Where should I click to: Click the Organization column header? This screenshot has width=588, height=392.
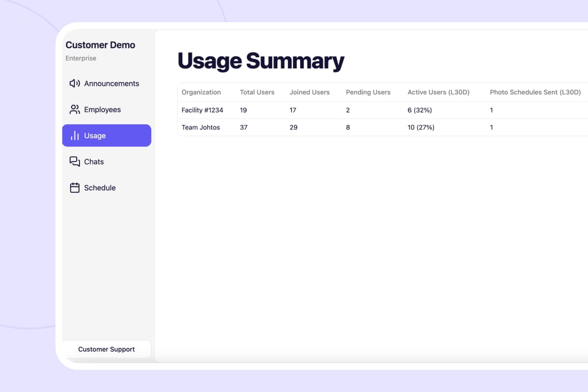[x=201, y=92]
